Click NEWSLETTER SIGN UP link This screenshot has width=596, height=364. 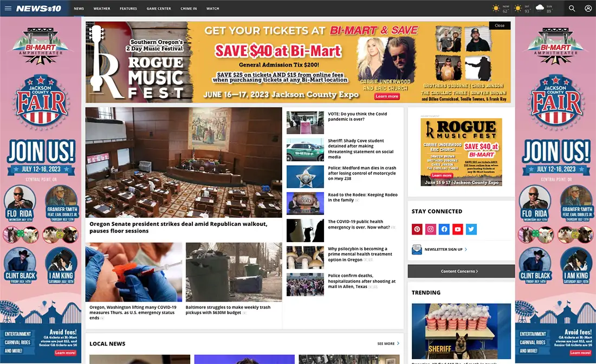pos(444,250)
